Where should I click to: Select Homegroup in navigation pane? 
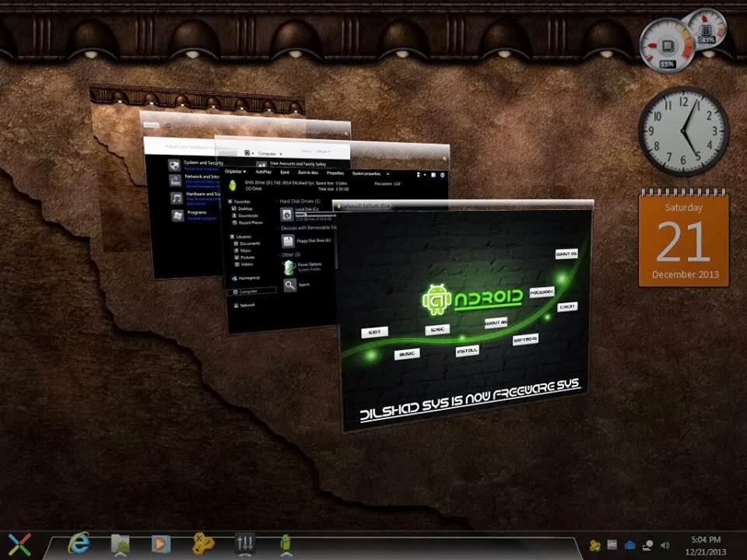coord(245,278)
